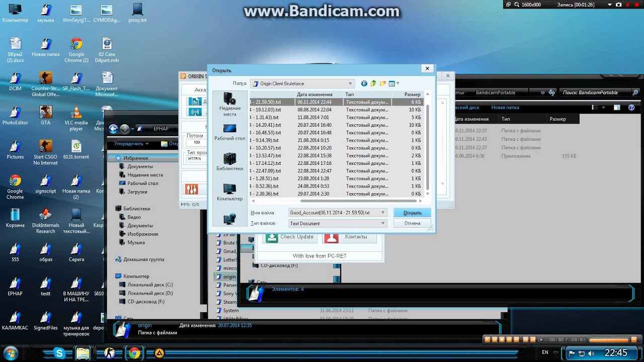Open Skype from the taskbar
Image resolution: width=644 pixels, height=362 pixels.
(59, 353)
